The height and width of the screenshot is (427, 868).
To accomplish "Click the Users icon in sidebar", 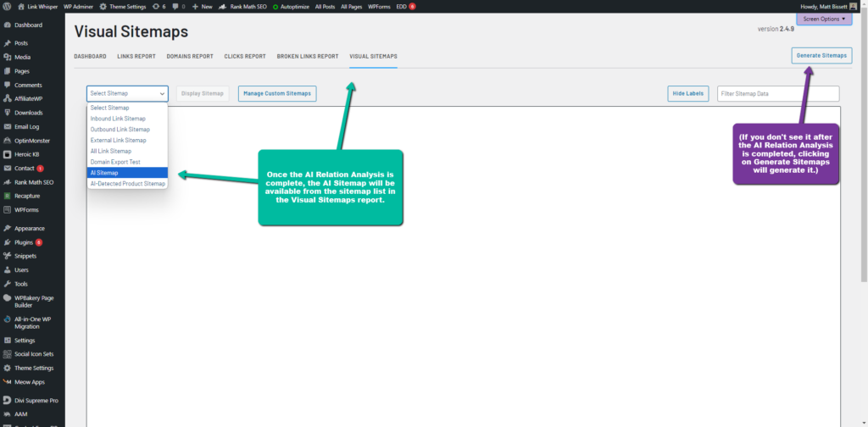I will point(7,270).
